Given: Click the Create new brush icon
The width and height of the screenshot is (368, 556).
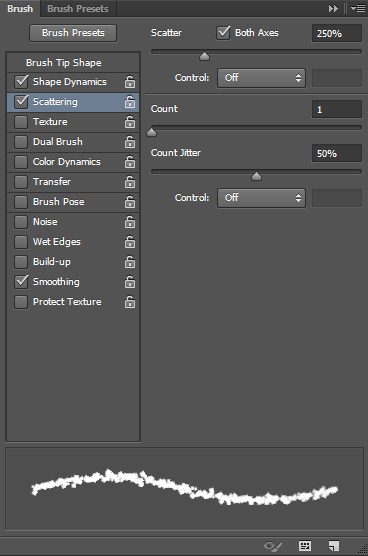Looking at the screenshot, I should 334,546.
